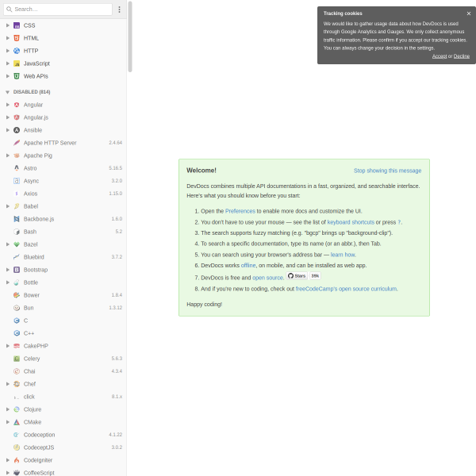Image resolution: width=476 pixels, height=476 pixels.
Task: Click the CSS docs icon
Action: pyautogui.click(x=17, y=25)
